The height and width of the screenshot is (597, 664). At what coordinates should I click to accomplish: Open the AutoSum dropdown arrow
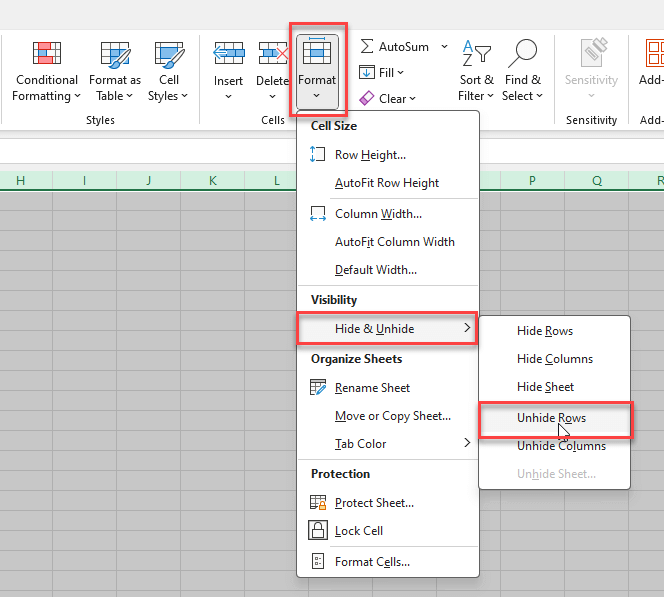444,46
